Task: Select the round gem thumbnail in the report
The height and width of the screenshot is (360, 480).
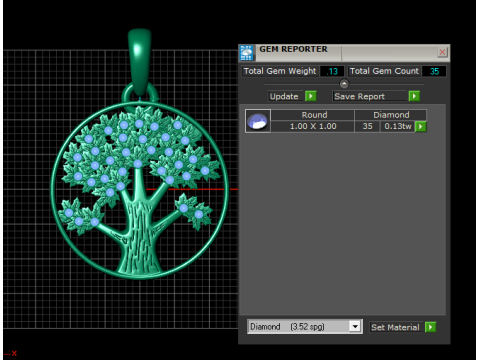Action: click(x=258, y=121)
